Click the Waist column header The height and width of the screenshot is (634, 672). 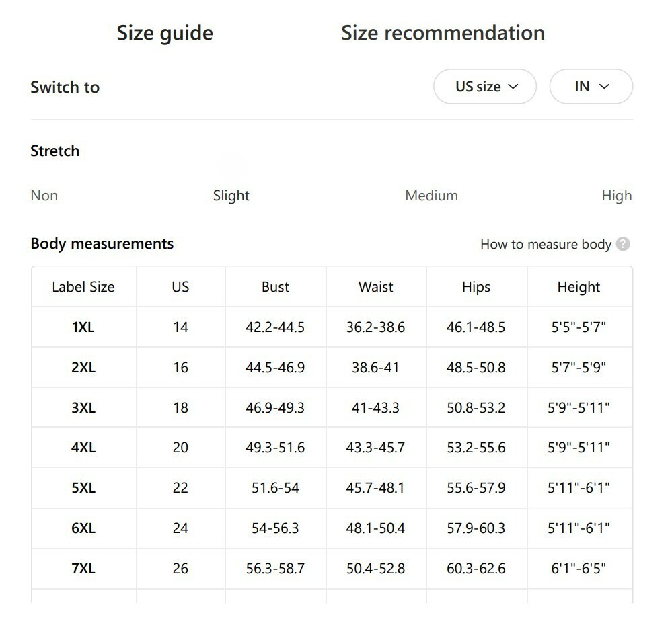[x=376, y=287]
